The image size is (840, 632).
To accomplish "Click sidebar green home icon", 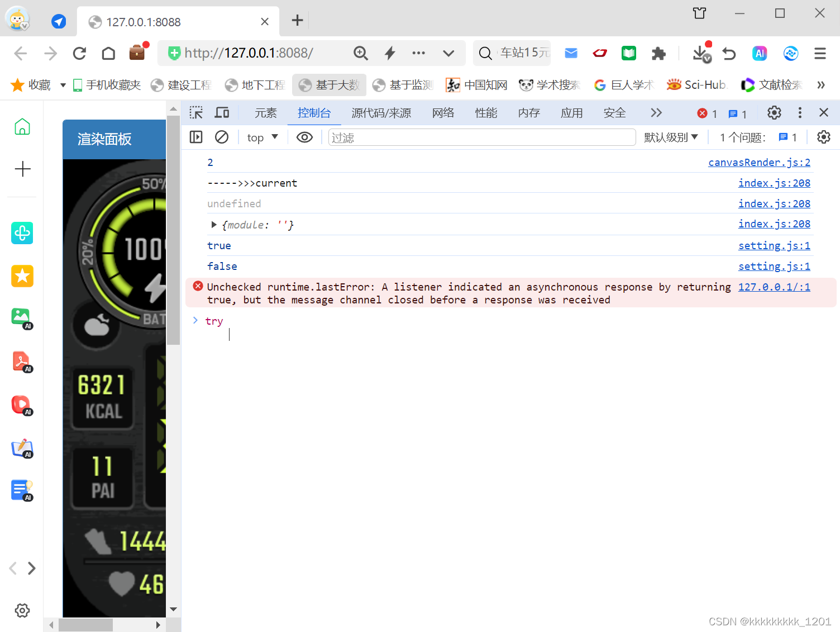I will point(22,126).
